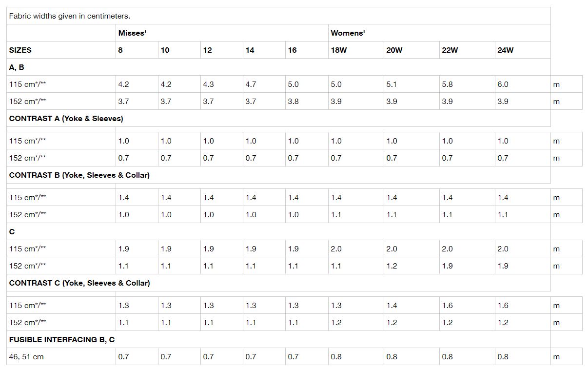Click the "46, 51 cm" row label
Screen dimensions: 588x372
click(26, 357)
